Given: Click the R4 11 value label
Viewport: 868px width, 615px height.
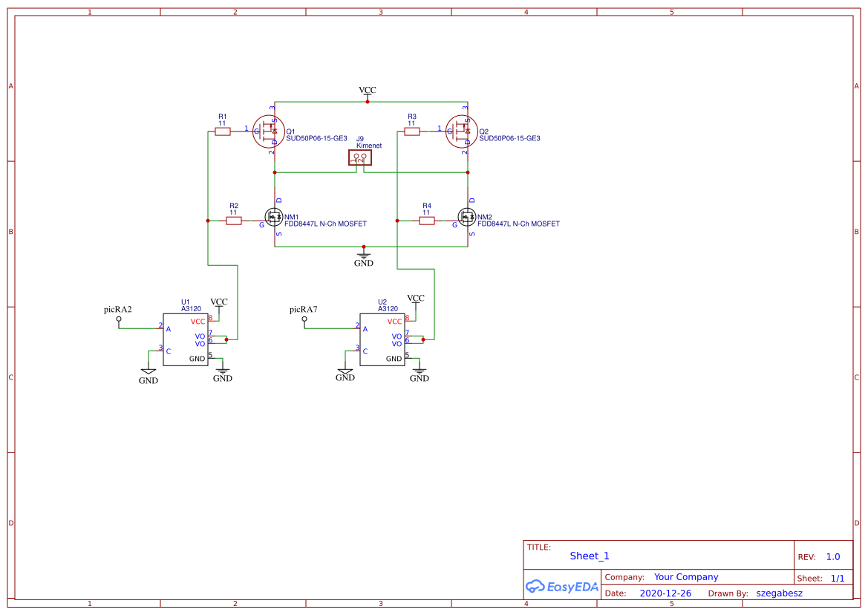Looking at the screenshot, I should 426,212.
